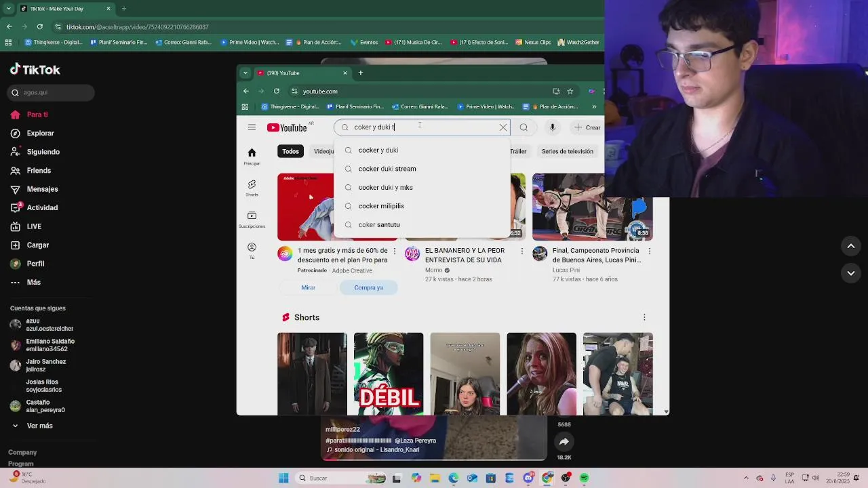
Task: Open followed account azul.oesterelcher
Action: point(42,325)
